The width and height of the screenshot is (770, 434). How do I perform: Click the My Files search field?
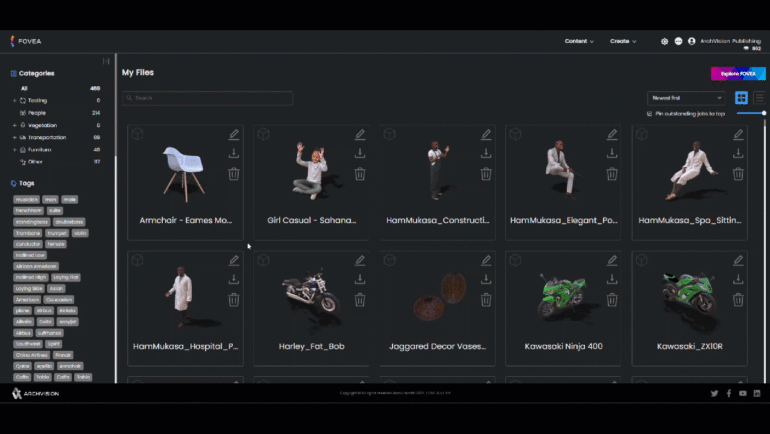pyautogui.click(x=207, y=98)
